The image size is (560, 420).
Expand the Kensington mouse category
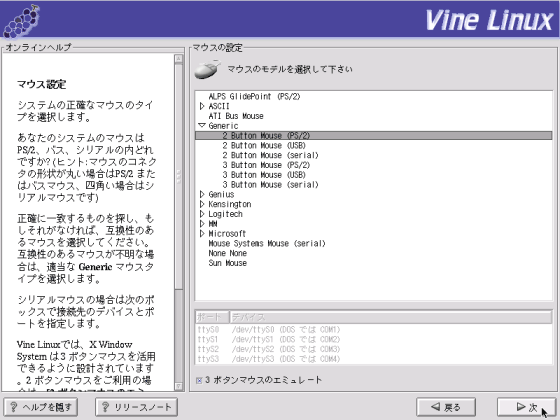202,204
